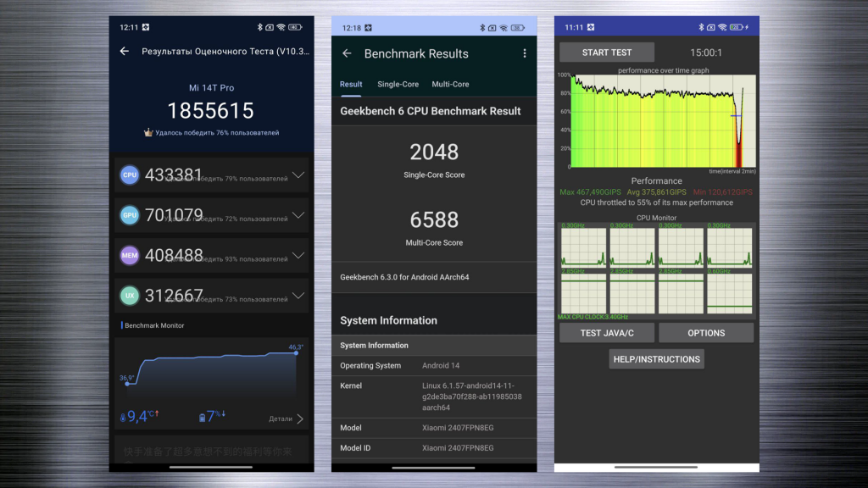Tap Wi-Fi icon in Geekbench status bar
Viewport: 868px width, 488px height.
(504, 28)
